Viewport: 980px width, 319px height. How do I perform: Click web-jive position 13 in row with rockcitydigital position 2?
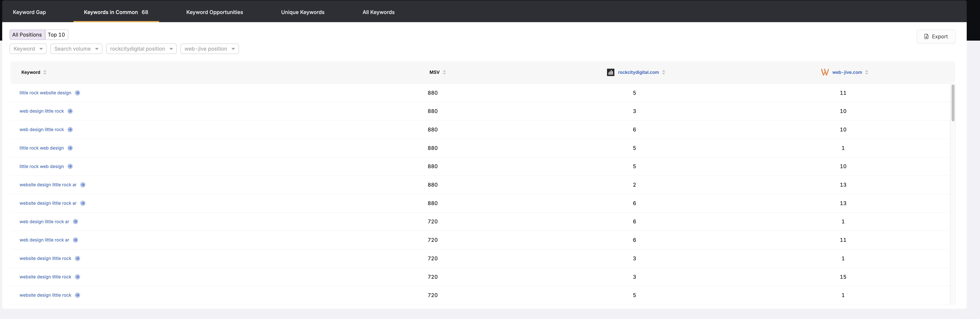(843, 185)
